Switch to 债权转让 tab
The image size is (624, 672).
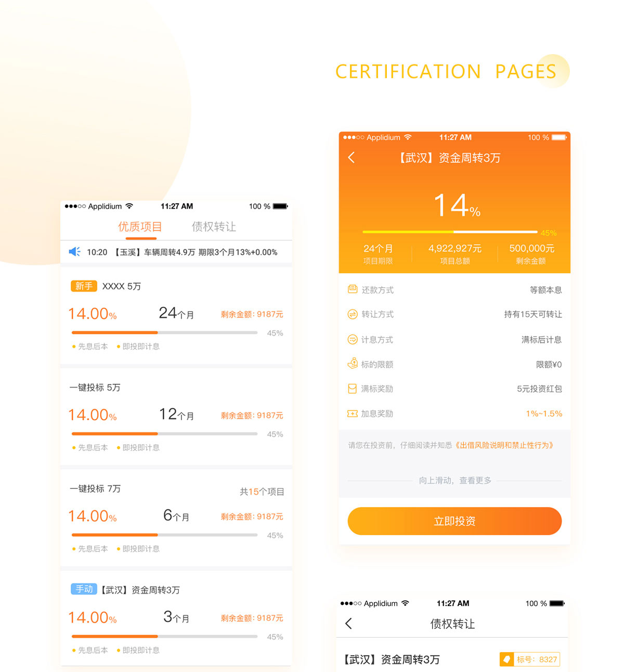point(214,227)
